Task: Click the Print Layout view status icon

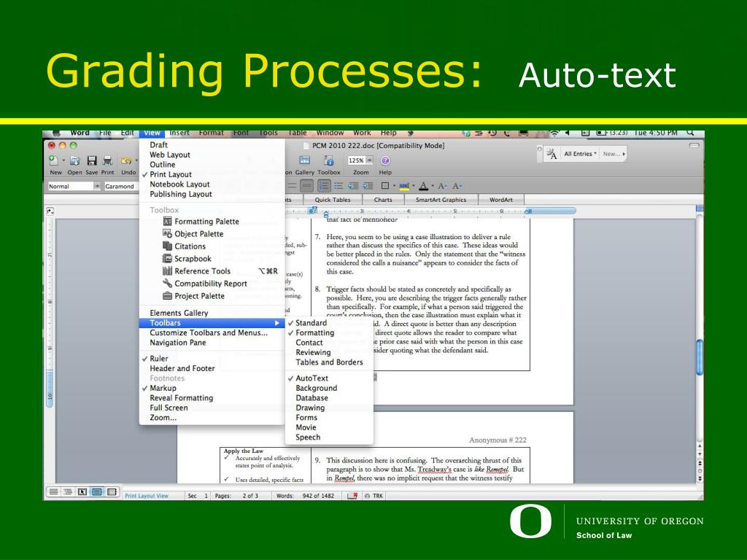Action: [97, 491]
